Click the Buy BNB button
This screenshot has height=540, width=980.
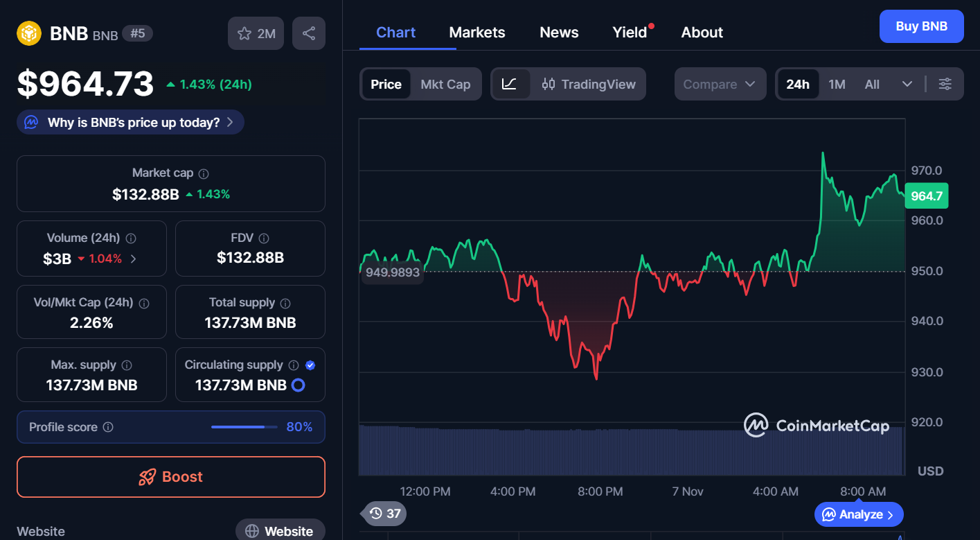tap(921, 26)
